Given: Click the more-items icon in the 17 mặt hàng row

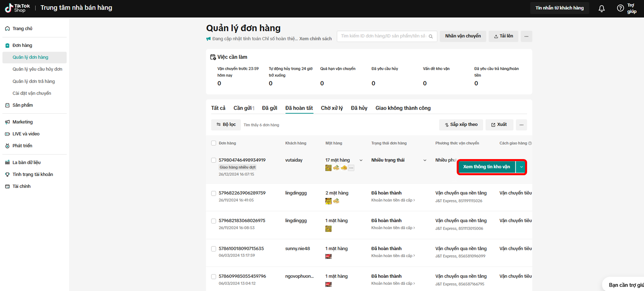Looking at the screenshot, I should pyautogui.click(x=351, y=168).
